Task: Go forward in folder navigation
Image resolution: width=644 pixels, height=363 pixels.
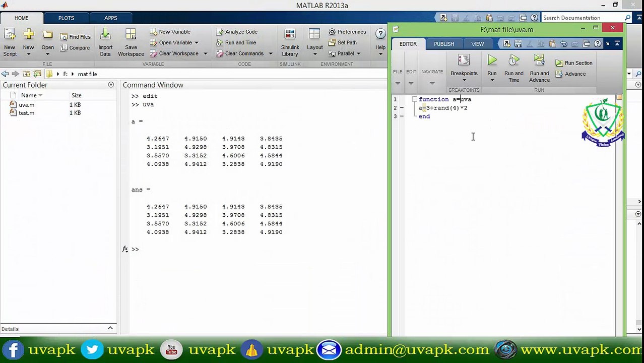Action: click(15, 74)
